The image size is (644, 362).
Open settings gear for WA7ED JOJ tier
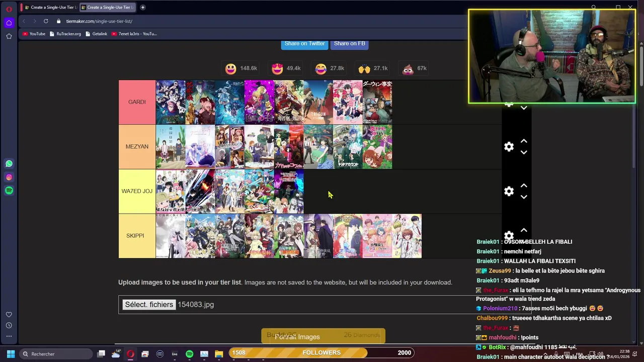tap(509, 191)
